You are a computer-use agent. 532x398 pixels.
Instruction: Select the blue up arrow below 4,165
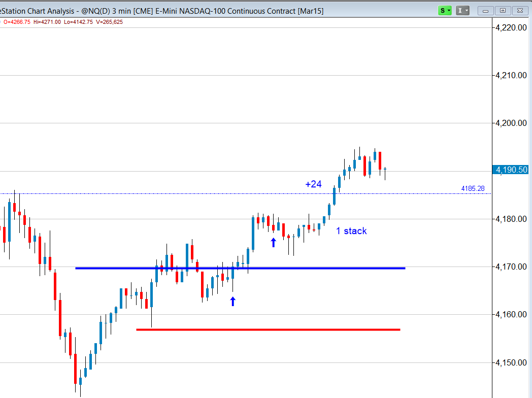point(232,302)
